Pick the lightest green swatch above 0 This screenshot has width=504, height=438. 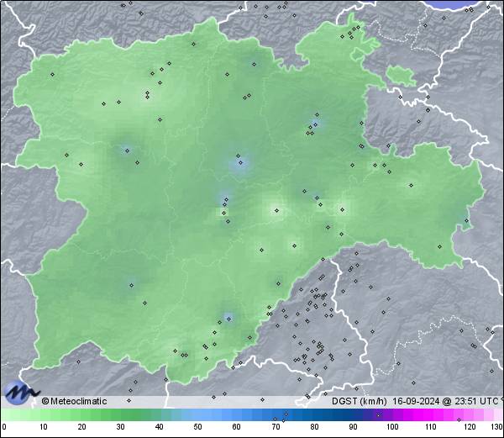(x=5, y=415)
